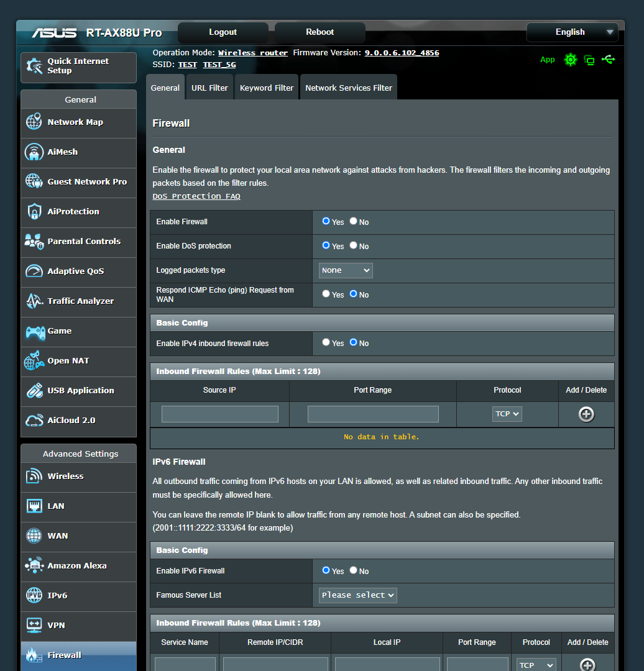Enable IPv4 inbound firewall rules Yes
This screenshot has height=671, width=644.
click(326, 342)
